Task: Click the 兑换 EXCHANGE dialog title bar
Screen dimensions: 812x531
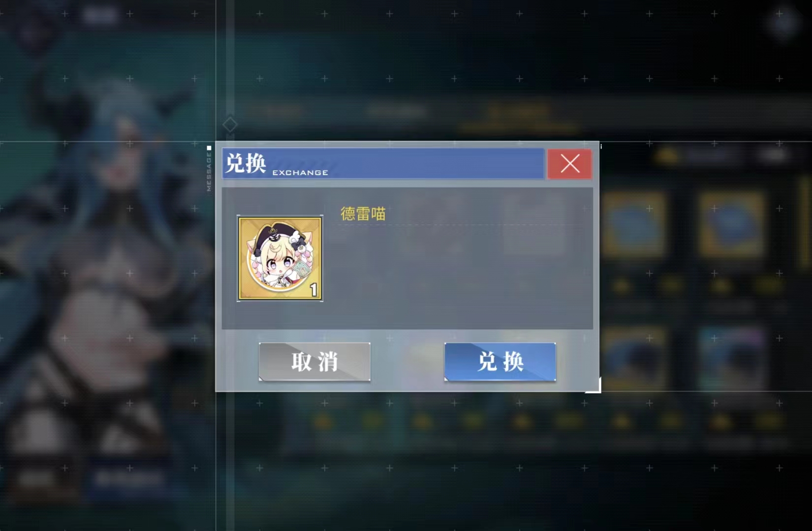Action: [x=383, y=164]
